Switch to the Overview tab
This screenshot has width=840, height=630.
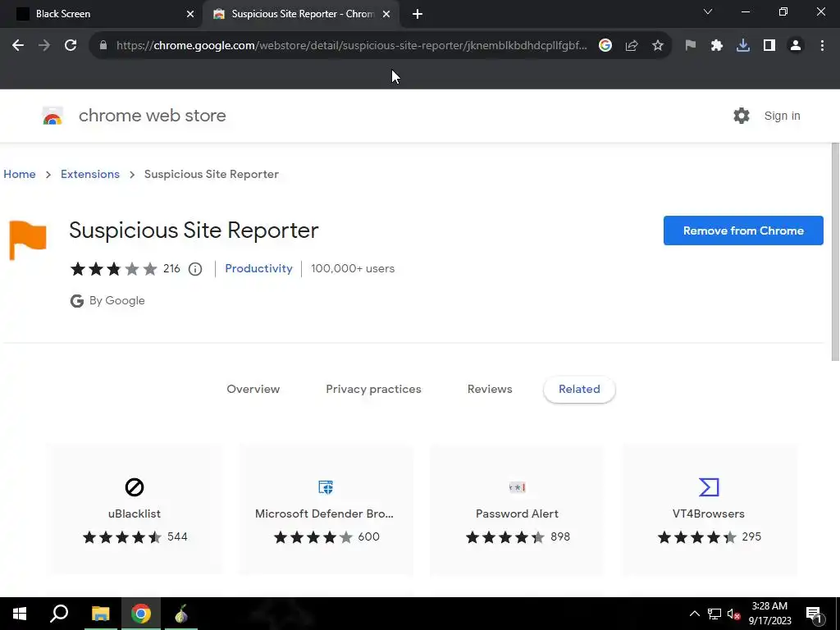[x=253, y=389]
